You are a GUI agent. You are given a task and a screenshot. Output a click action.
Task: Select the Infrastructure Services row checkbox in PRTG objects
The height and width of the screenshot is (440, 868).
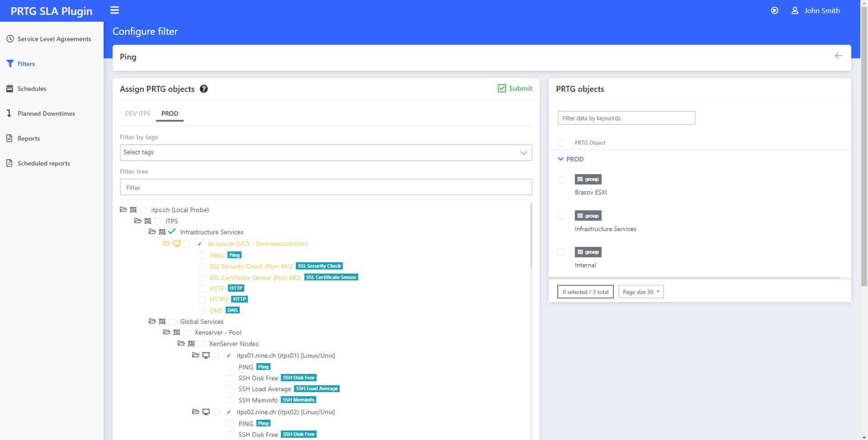pos(561,216)
